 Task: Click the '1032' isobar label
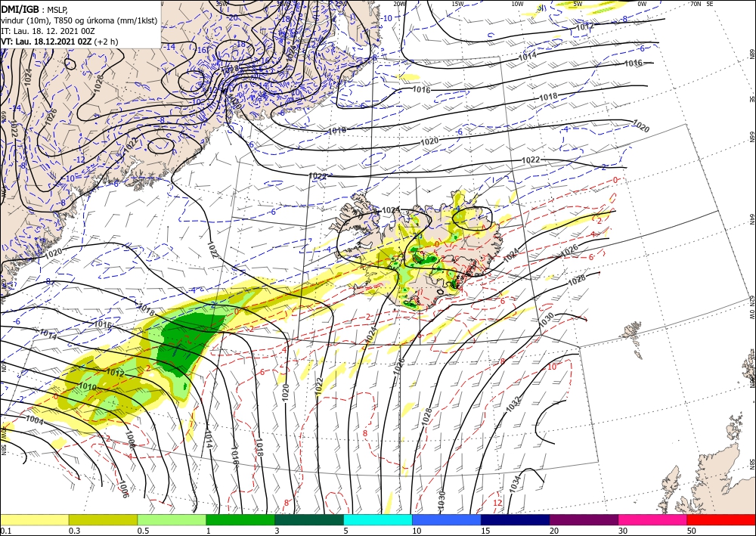[513, 404]
